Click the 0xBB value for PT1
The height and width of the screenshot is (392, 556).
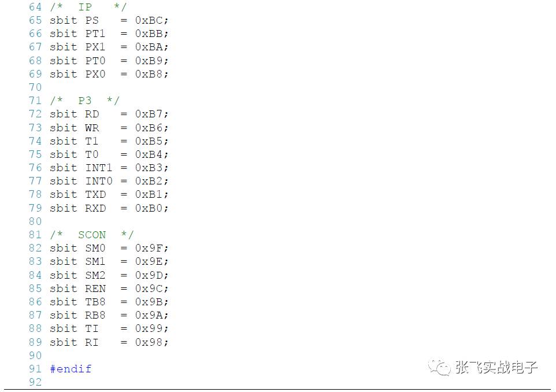click(151, 34)
